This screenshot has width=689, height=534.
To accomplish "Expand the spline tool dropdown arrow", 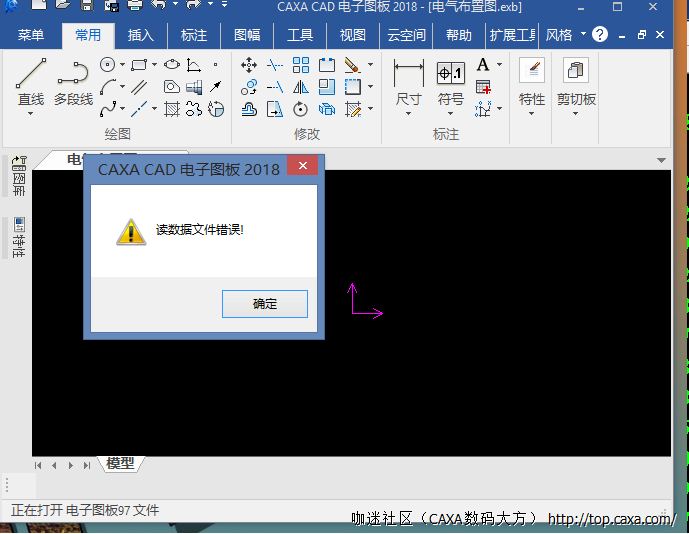I will [x=122, y=108].
